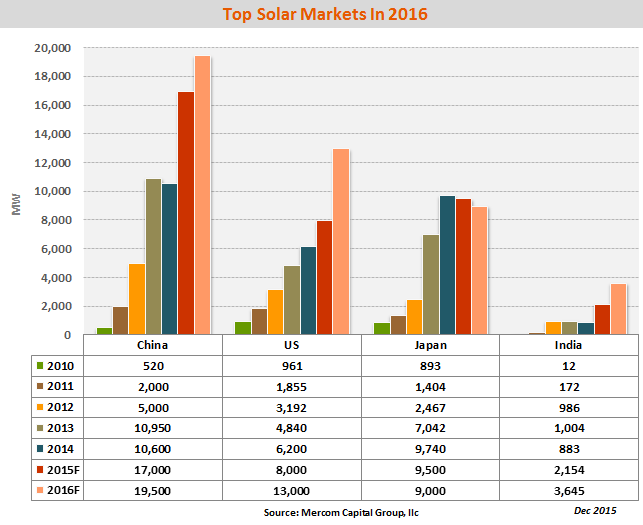The height and width of the screenshot is (525, 643).
Task: Click the 2015F red legend swatch
Action: [37, 468]
